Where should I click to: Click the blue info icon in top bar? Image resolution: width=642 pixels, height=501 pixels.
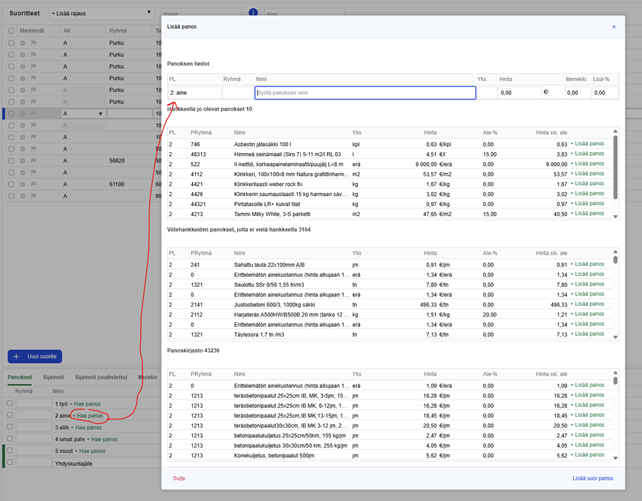coord(253,12)
